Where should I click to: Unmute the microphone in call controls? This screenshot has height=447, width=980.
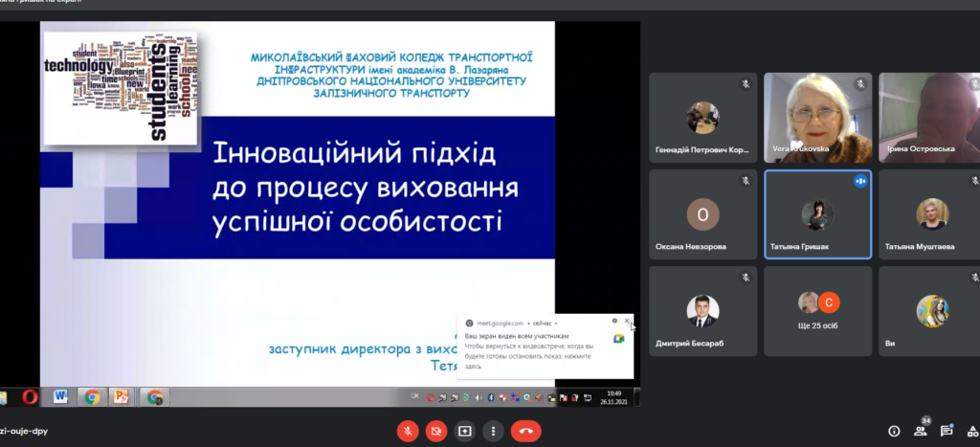408,431
